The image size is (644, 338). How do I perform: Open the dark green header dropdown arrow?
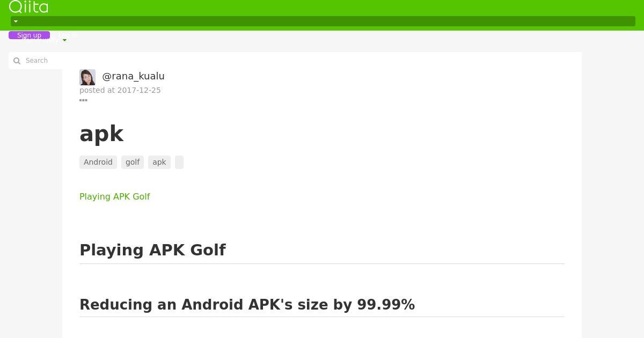point(16,21)
